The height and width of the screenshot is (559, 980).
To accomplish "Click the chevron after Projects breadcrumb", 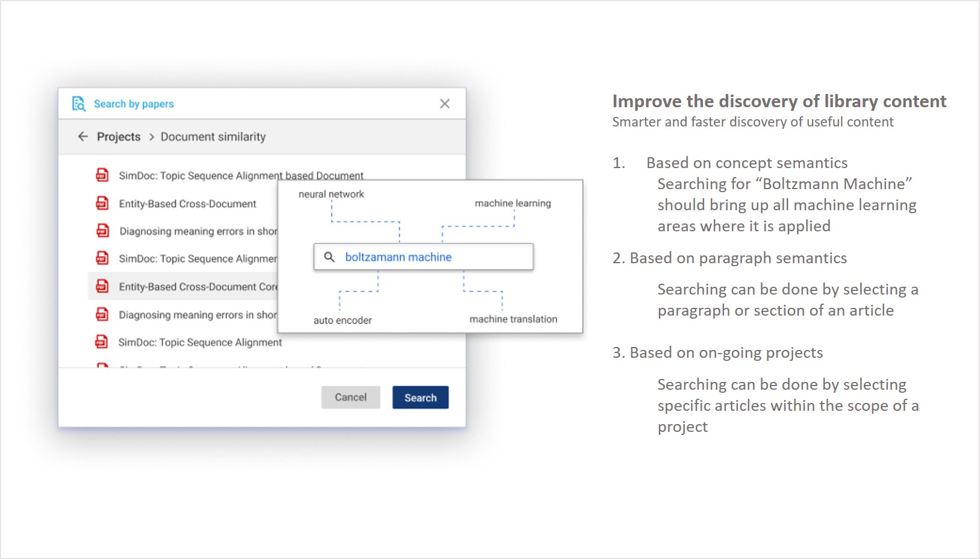I will 151,137.
